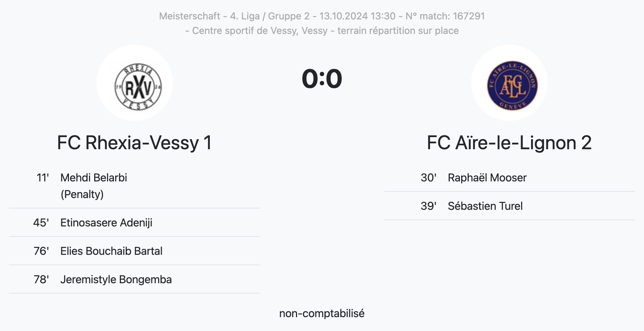Click the 30' minute marker
Image resolution: width=644 pixels, height=331 pixels.
pyautogui.click(x=428, y=178)
